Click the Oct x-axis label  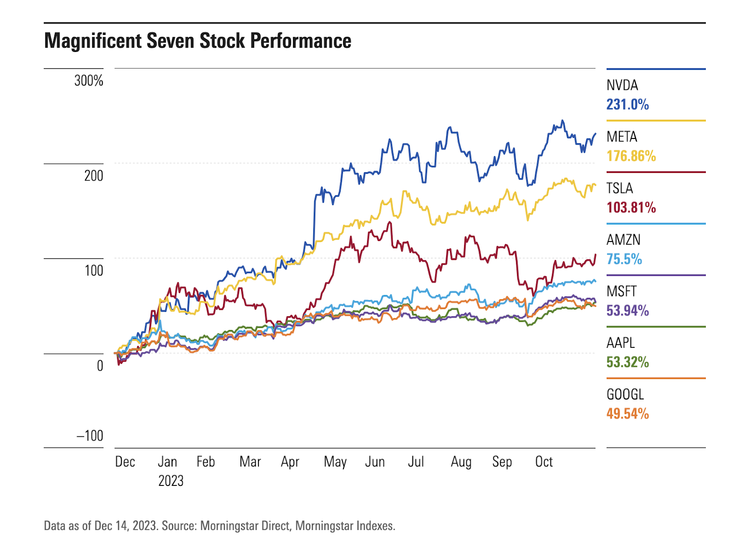tap(544, 461)
